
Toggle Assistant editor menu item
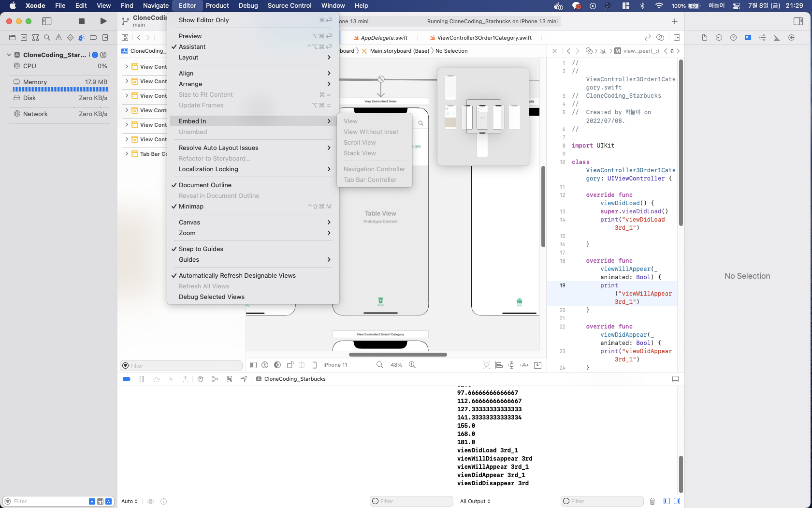[253, 47]
